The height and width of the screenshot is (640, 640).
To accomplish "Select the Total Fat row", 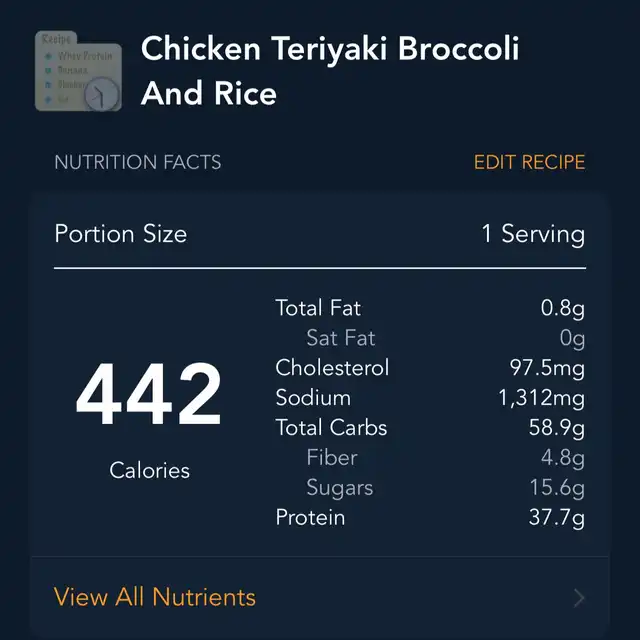I will [318, 308].
